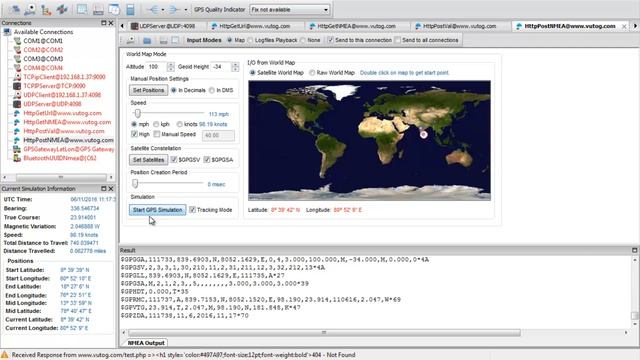Screen dimensions: 640x360
Task: Select Logfiles Playback input mode
Action: 250,40
